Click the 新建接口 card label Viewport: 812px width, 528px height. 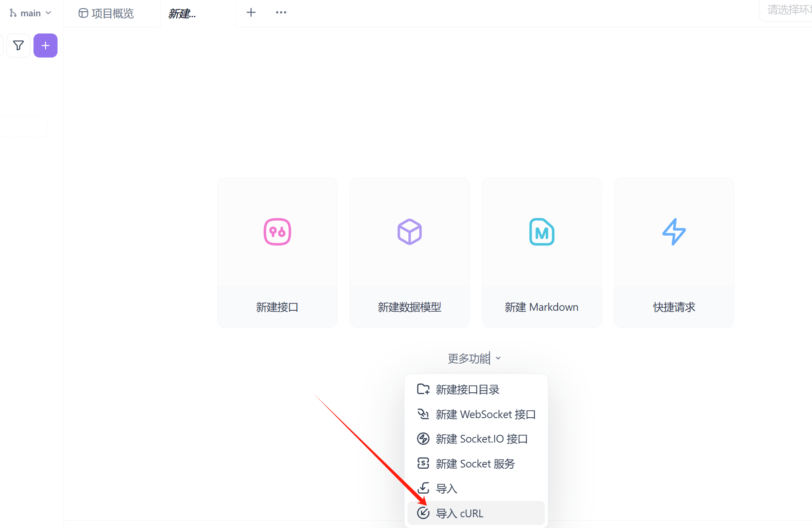[x=277, y=307]
